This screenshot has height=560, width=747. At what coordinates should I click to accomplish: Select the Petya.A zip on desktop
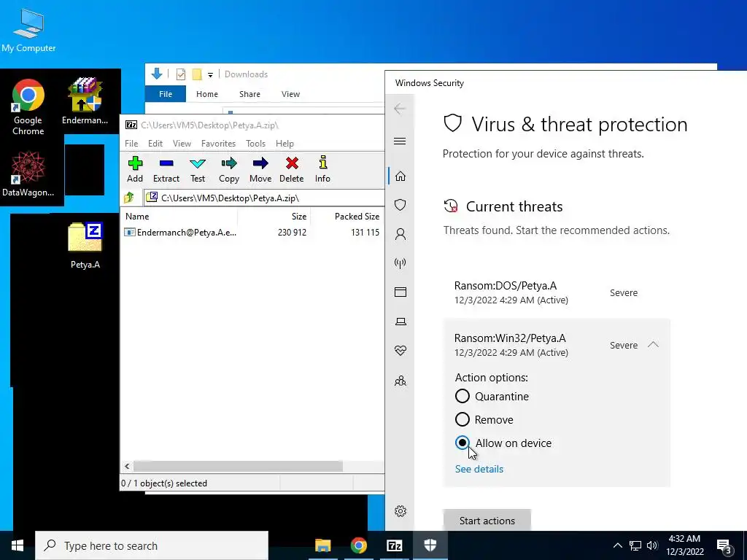tap(85, 245)
